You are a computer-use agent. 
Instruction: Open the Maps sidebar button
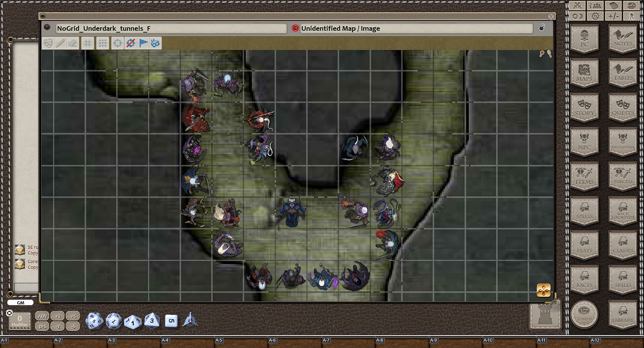[585, 73]
